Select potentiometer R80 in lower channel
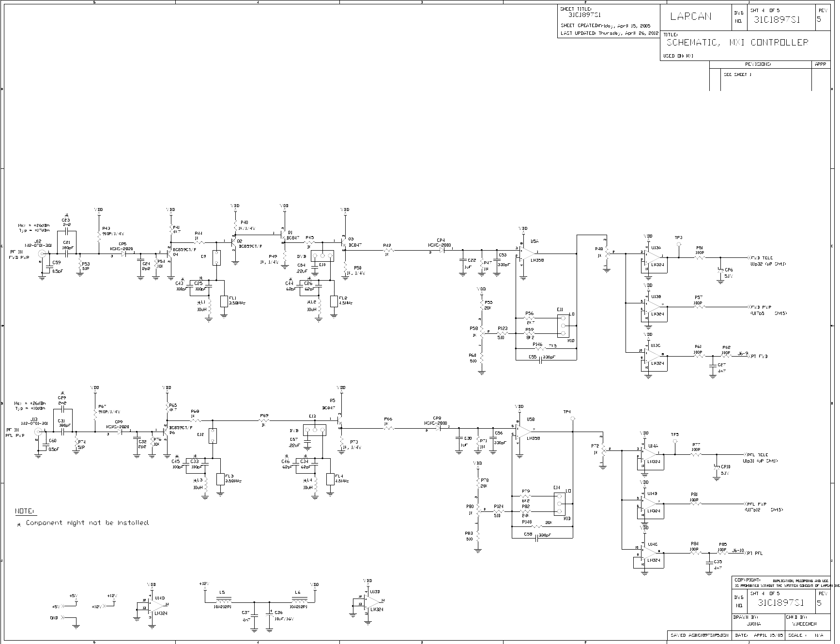 pos(478,510)
